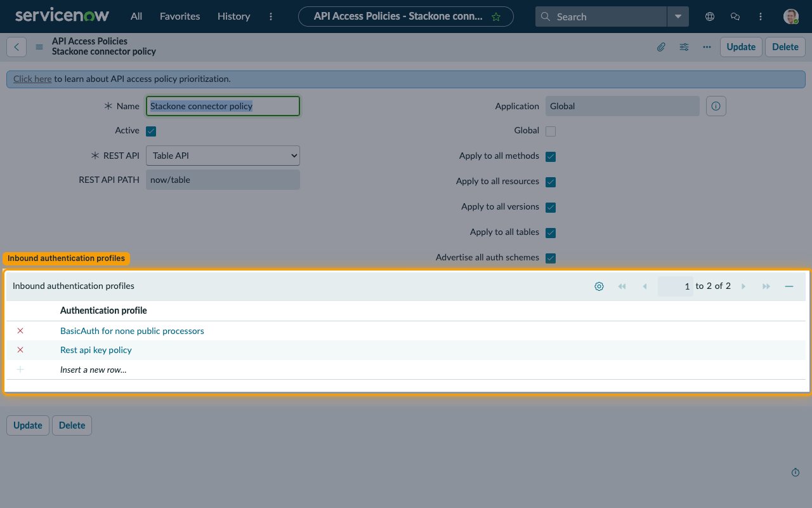Open the chat sidebar icon
The height and width of the screenshot is (508, 812).
tap(735, 17)
